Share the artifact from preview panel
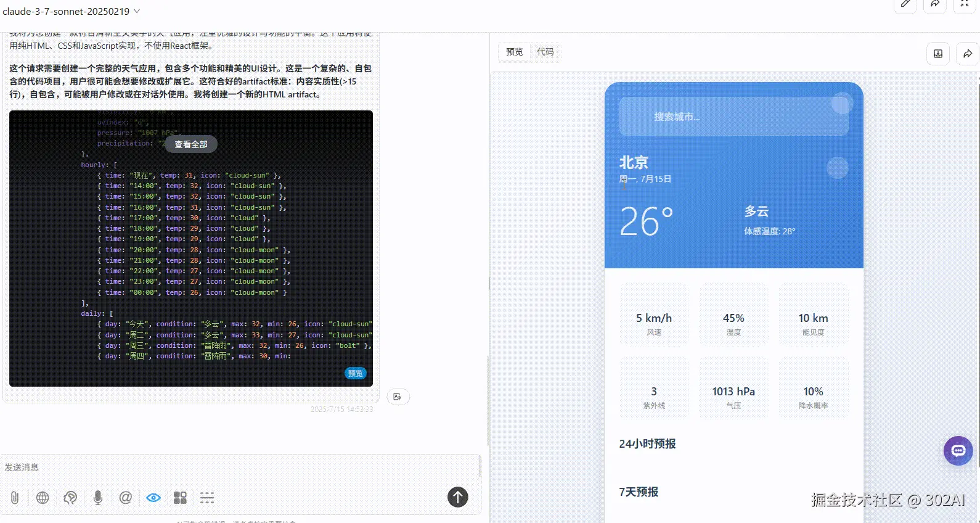980x523 pixels. pyautogui.click(x=968, y=54)
